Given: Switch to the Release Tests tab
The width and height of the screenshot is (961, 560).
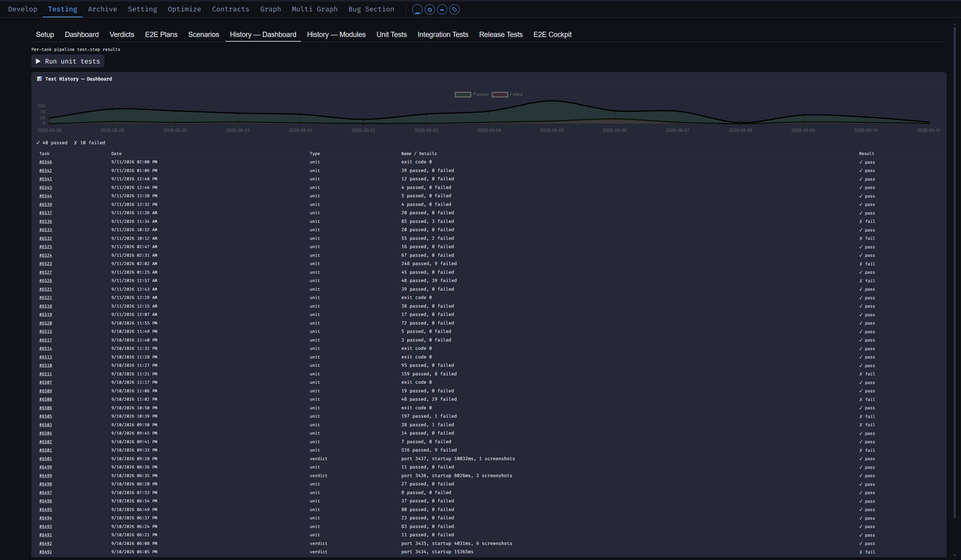Looking at the screenshot, I should tap(501, 35).
